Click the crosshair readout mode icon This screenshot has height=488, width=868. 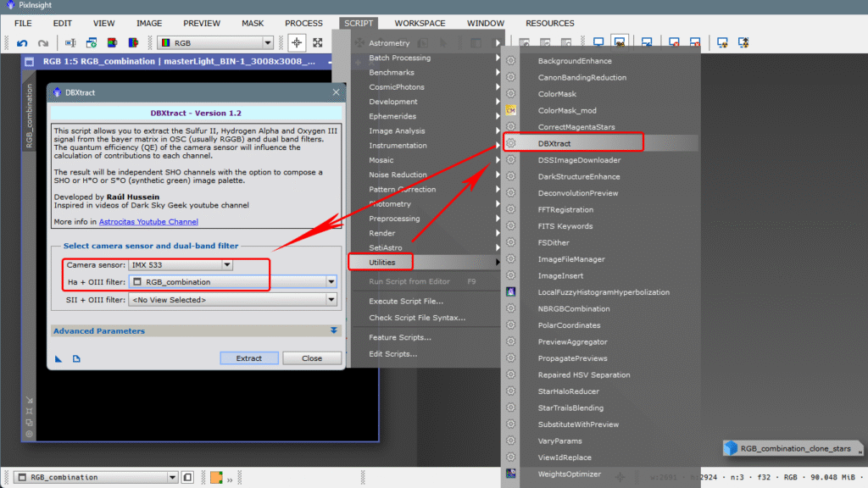point(297,42)
